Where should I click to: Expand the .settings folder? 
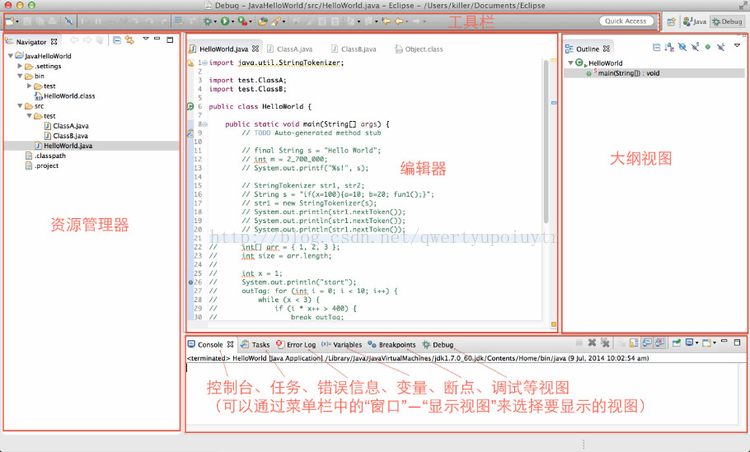20,66
